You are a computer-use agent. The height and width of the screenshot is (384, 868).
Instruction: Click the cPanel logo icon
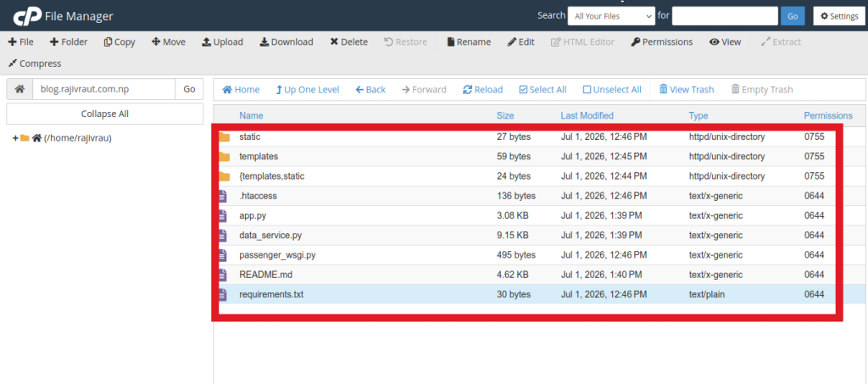(x=25, y=17)
